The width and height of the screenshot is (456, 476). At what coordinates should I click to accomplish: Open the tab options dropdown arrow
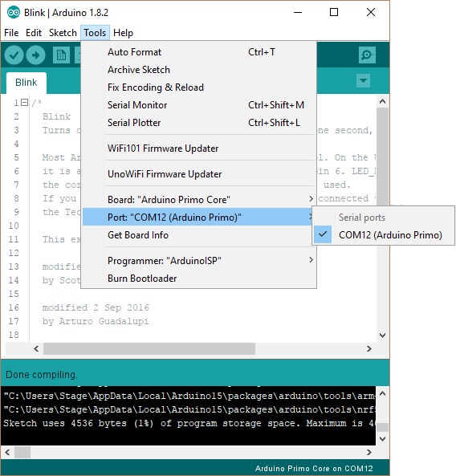(x=363, y=81)
